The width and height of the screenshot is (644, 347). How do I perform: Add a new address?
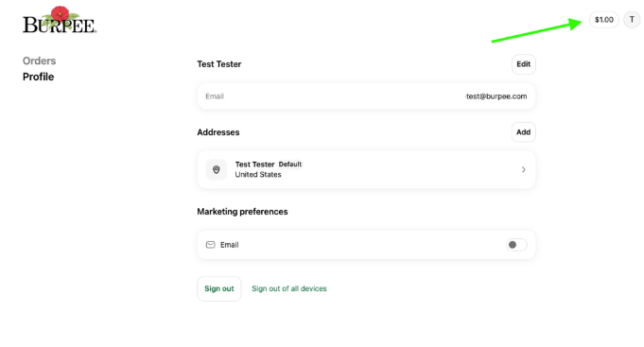click(x=523, y=132)
